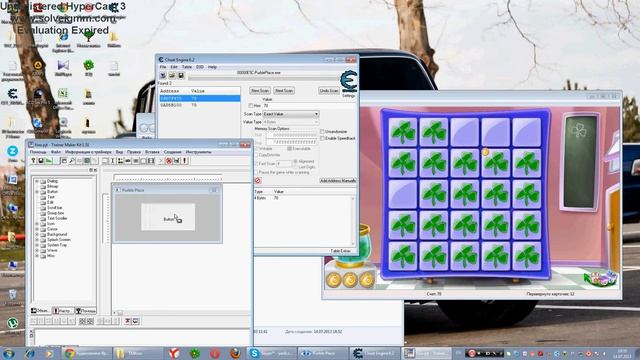Open the Edit menu in Cheat Engine
Screen dimensions: 640x360
[174, 67]
